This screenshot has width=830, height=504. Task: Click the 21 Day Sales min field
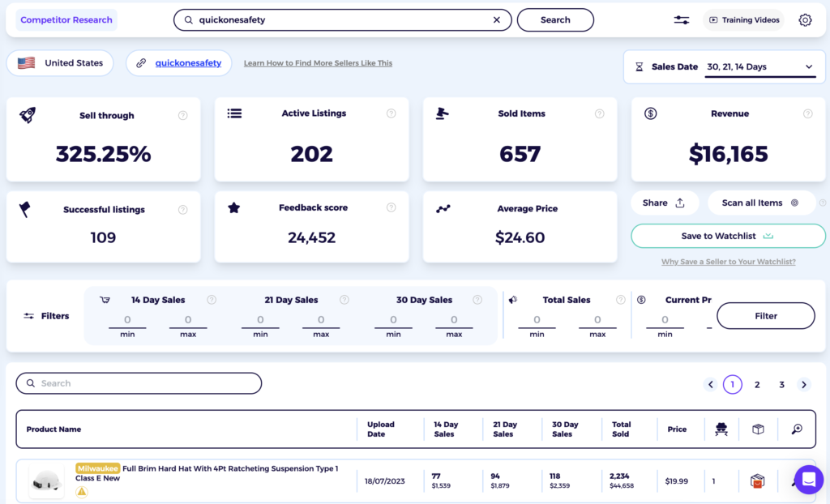260,320
